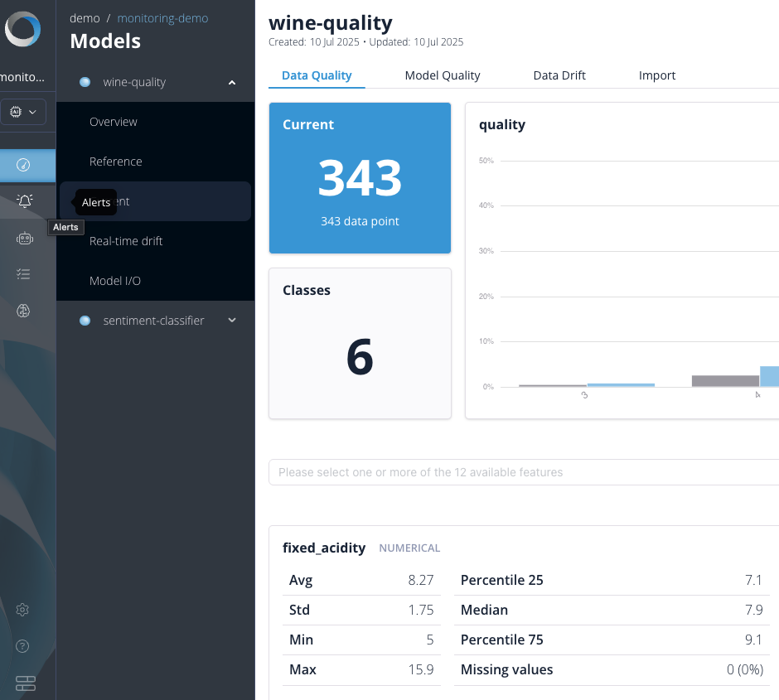Click the wine-quality page title
Viewport: 779px width, 700px height.
(x=331, y=23)
